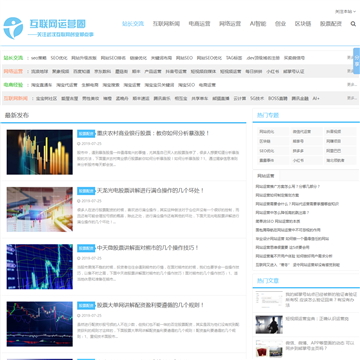The height and width of the screenshot is (360, 360).
Task: Open article 股票大单网讲解配资盈利要遵循的几个规则
Action: tap(150, 305)
